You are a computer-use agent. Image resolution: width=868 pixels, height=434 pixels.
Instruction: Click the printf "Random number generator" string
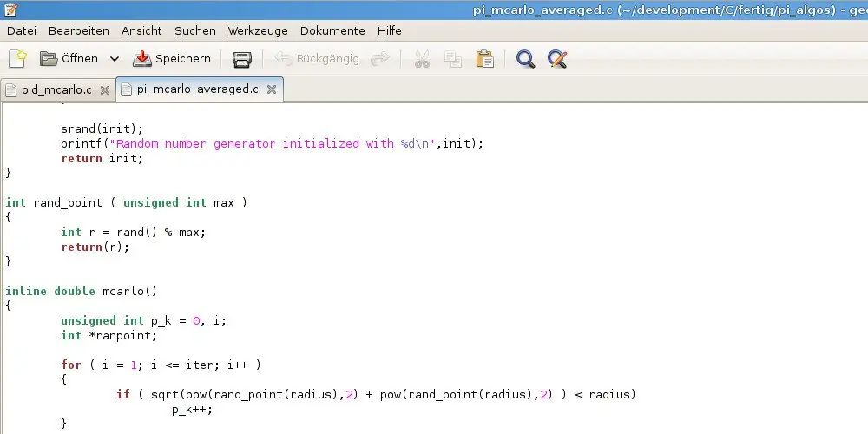(x=273, y=143)
